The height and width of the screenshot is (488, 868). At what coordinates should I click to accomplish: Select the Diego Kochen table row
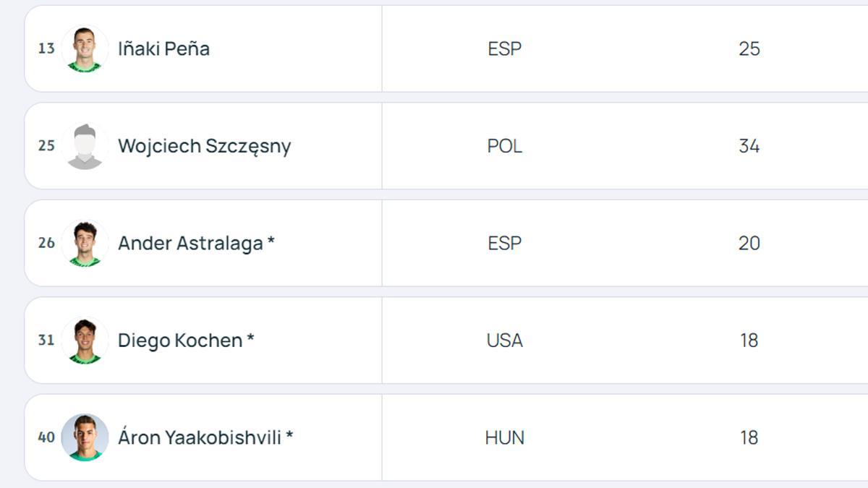[x=434, y=340]
